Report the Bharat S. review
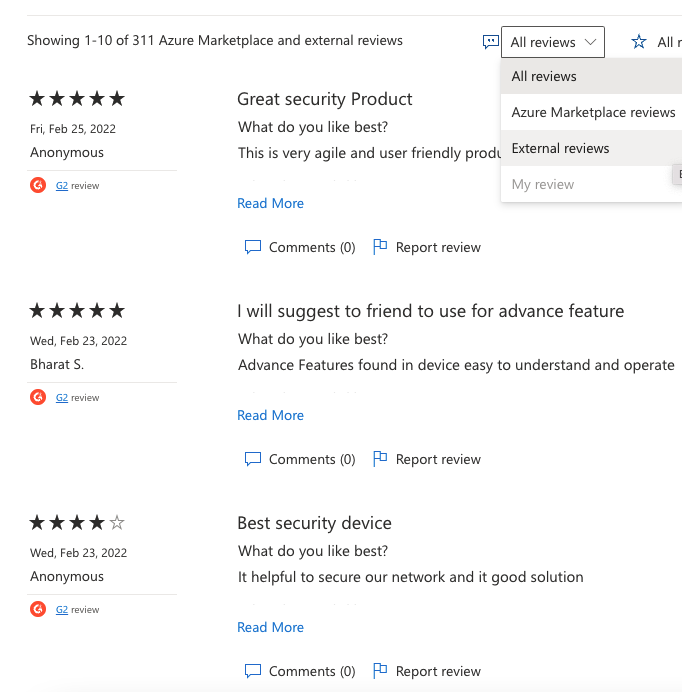 pos(437,459)
